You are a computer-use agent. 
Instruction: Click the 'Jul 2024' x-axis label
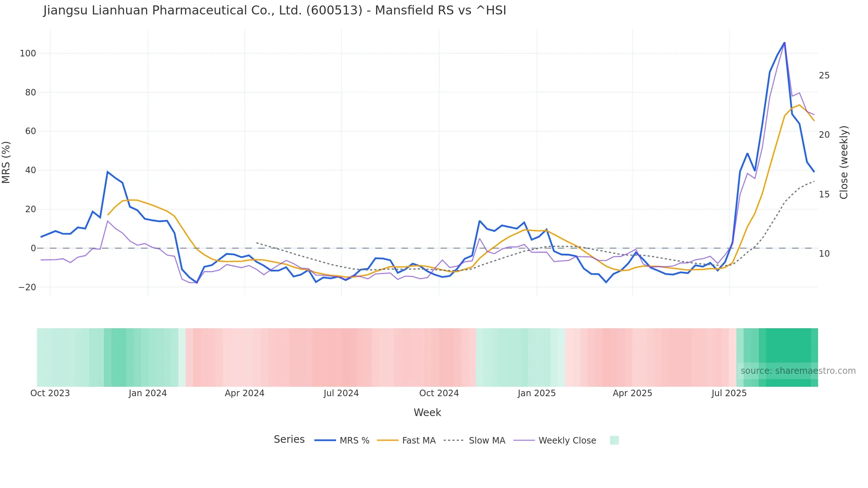point(341,393)
